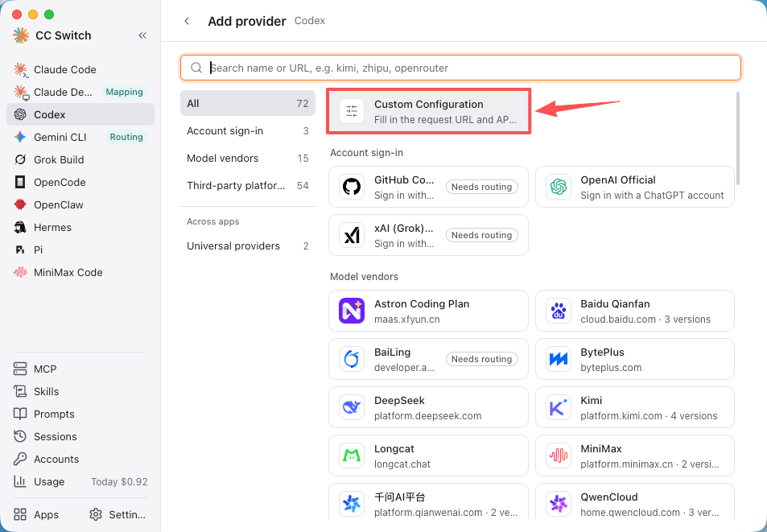Click Needs routing badge on BaiLing

482,359
